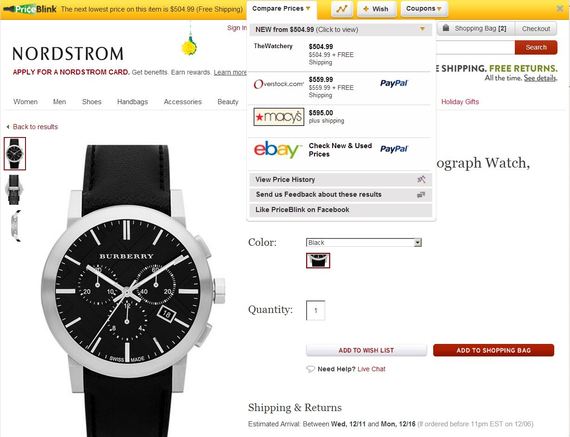Image resolution: width=570 pixels, height=437 pixels.
Task: Click the Add to Shopping Bag button
Action: [493, 350]
